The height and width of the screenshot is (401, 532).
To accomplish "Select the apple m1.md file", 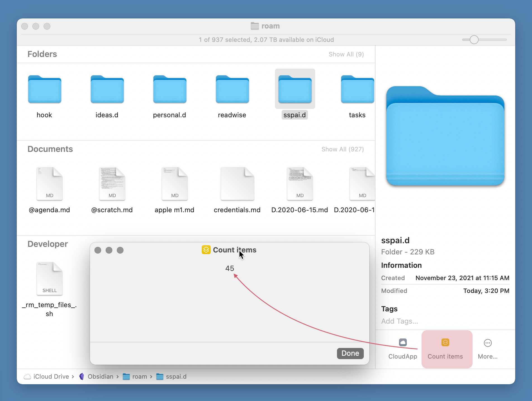I will 175,184.
